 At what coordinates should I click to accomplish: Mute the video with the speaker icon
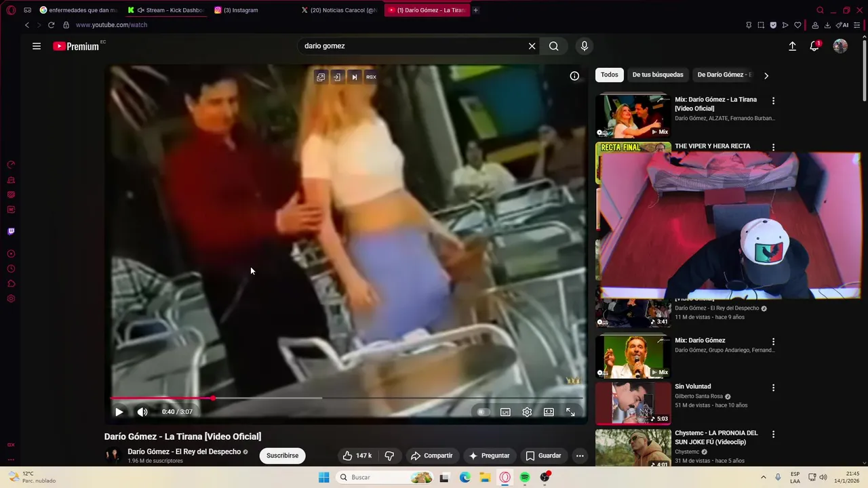pos(142,411)
